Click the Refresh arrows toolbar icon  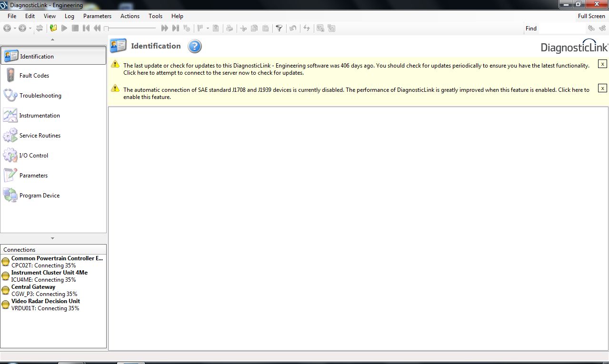click(307, 28)
